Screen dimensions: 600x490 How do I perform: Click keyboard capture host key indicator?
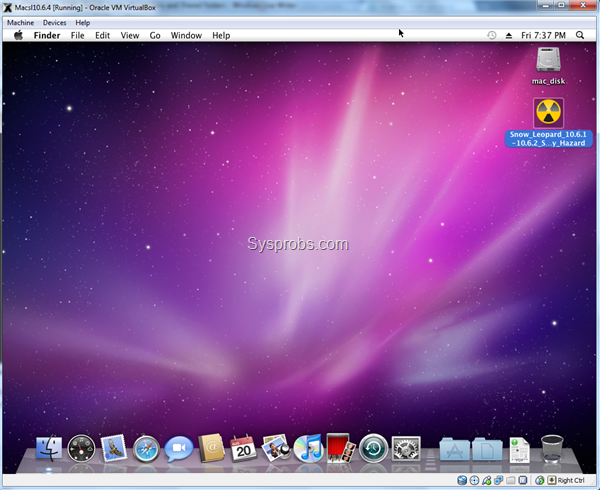(552, 480)
